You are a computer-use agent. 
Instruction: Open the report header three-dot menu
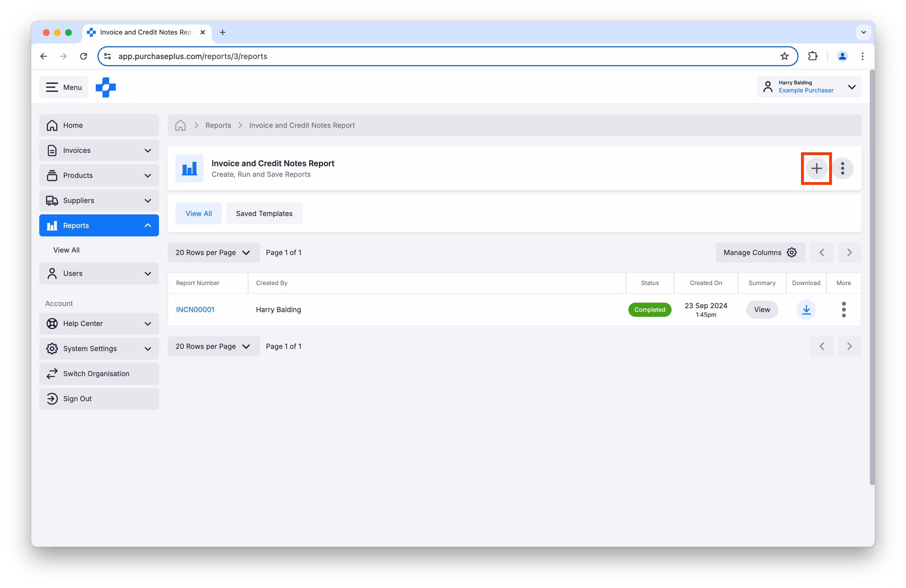843,168
